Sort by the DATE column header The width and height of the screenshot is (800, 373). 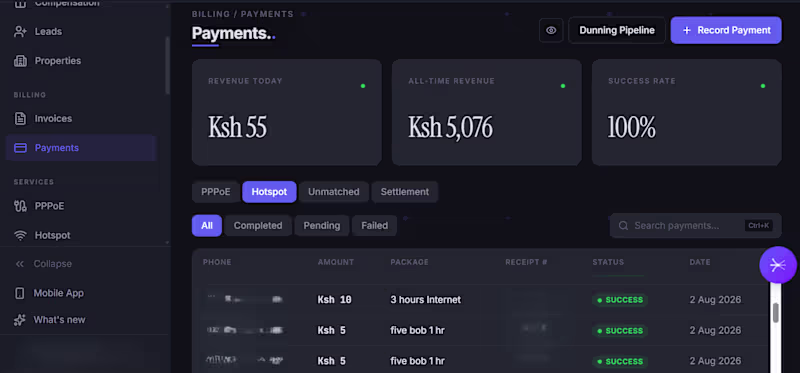point(700,262)
